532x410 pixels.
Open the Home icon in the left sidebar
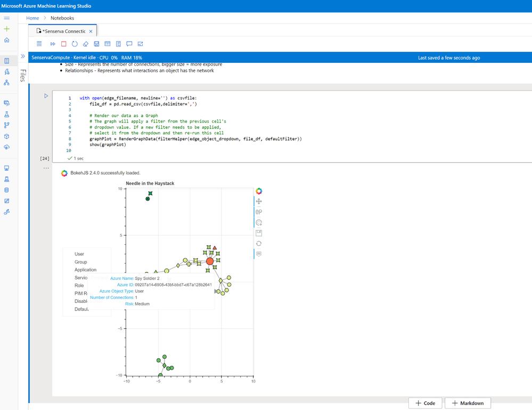click(x=7, y=40)
